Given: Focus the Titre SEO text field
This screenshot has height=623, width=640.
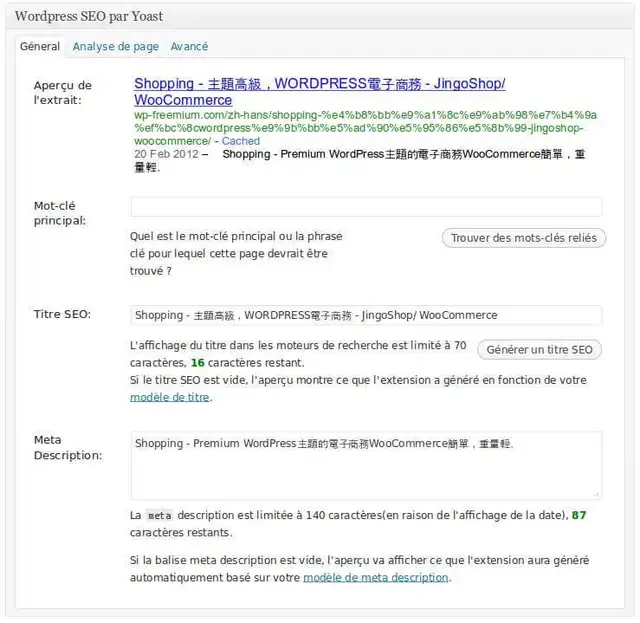Looking at the screenshot, I should [366, 316].
